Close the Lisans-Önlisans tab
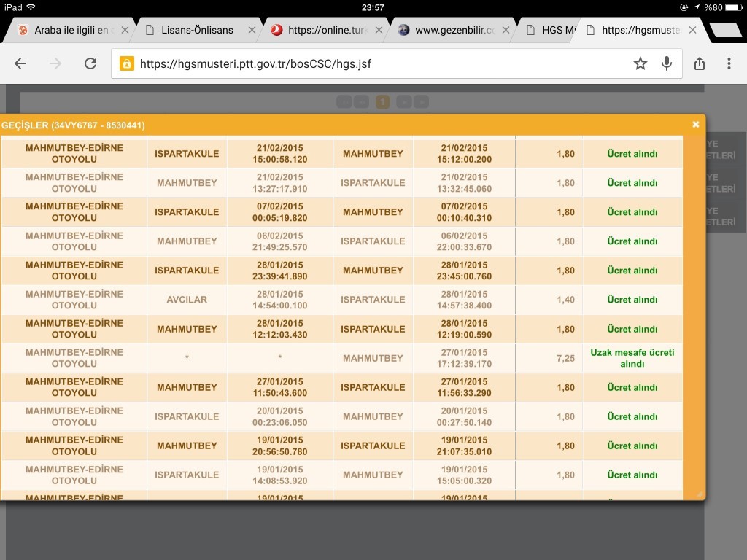The image size is (747, 560). pos(252,30)
